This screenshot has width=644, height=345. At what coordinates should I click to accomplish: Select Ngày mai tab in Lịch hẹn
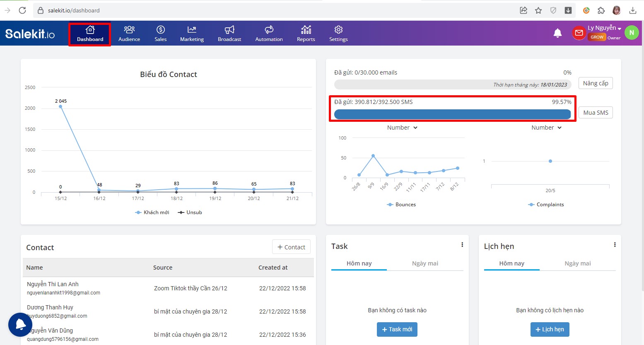(x=578, y=263)
